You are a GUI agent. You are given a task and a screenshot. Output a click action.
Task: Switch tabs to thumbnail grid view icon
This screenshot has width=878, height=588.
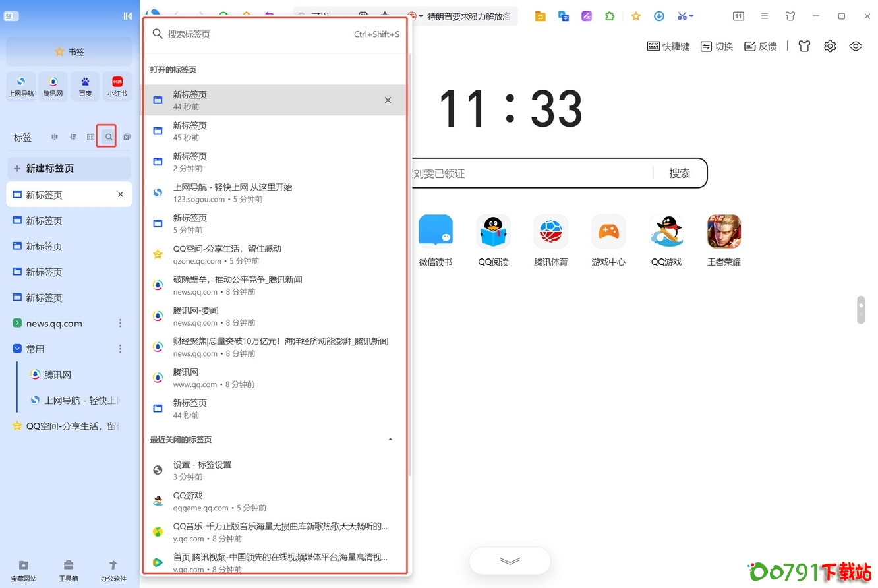(90, 136)
